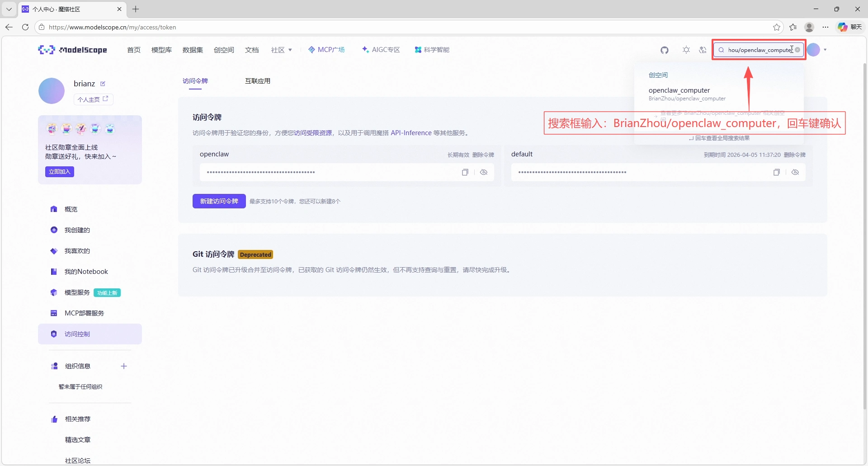
Task: Open the Copilot 聊天 button
Action: point(849,27)
